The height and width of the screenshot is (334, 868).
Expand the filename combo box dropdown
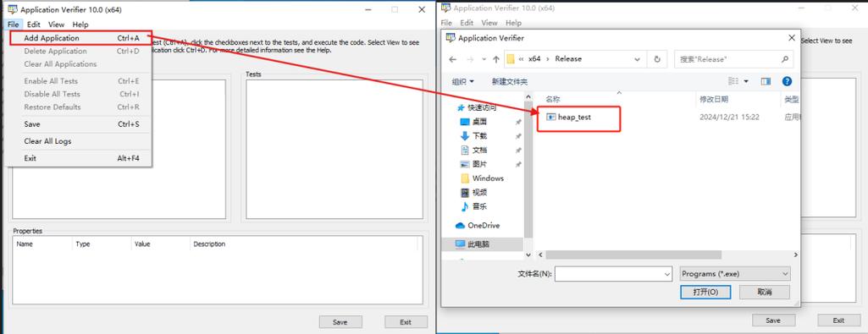[667, 274]
